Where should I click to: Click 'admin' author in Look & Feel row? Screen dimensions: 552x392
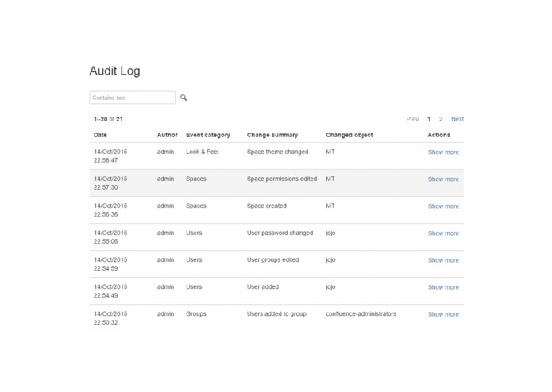point(165,152)
